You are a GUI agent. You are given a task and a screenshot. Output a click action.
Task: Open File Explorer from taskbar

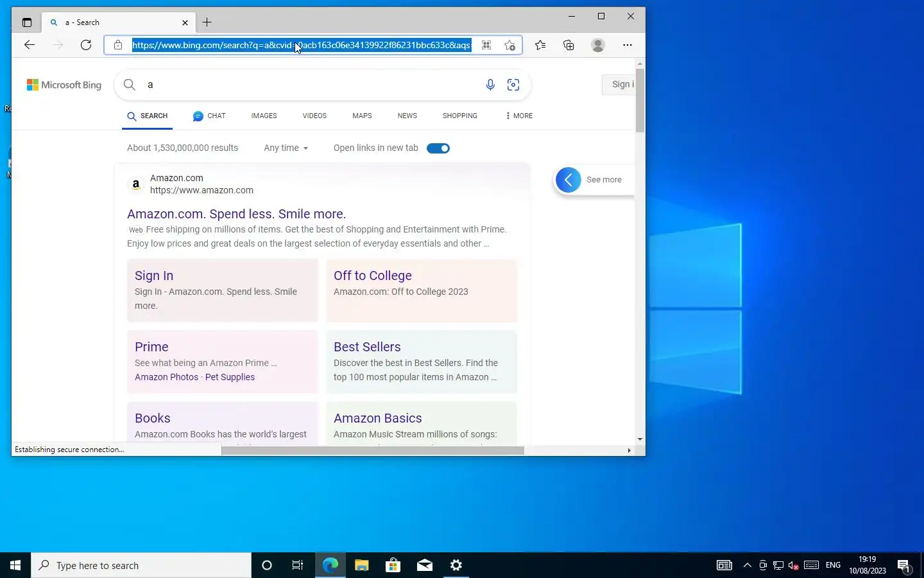(362, 565)
